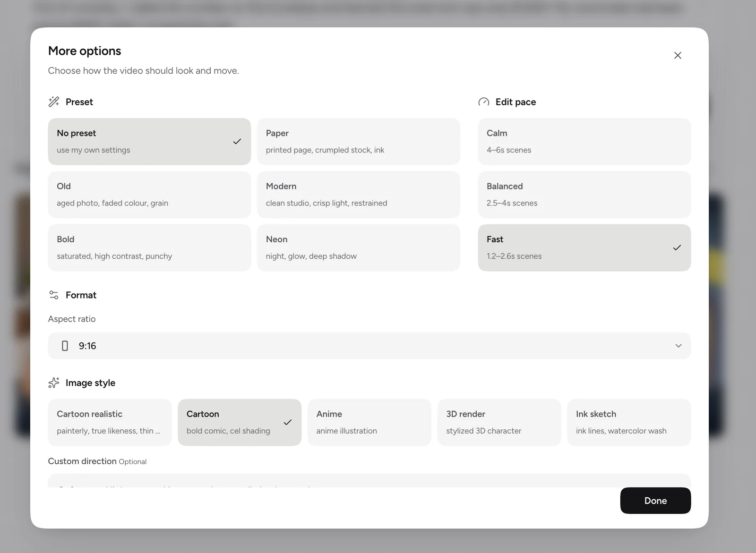Click the Aspect ratio label
This screenshot has height=553, width=756.
[72, 319]
